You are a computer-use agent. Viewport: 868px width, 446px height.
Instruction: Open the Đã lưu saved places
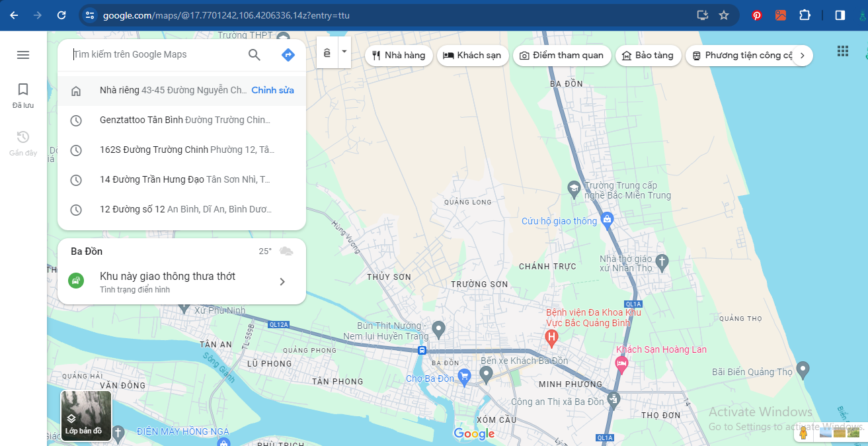pyautogui.click(x=23, y=95)
